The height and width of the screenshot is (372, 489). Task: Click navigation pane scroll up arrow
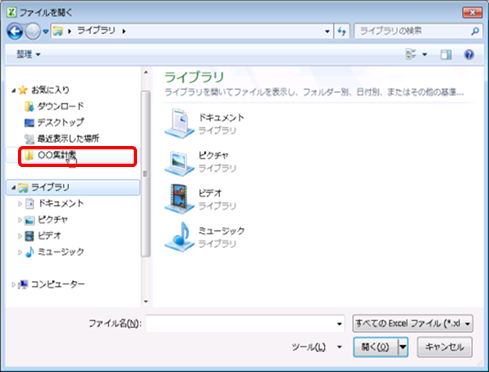click(x=146, y=72)
